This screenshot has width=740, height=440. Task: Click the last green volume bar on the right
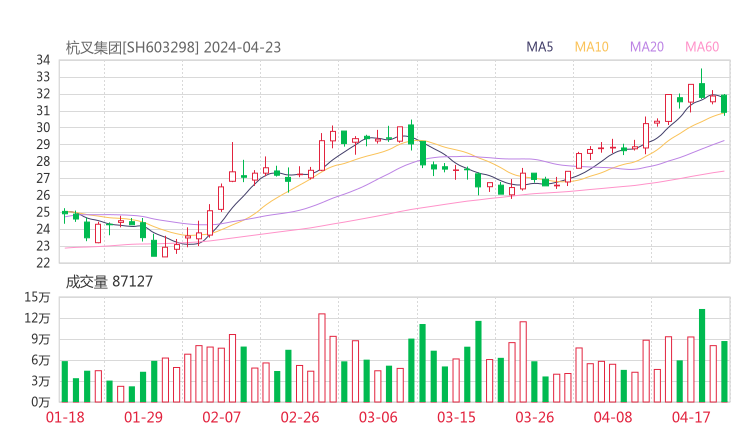[724, 372]
